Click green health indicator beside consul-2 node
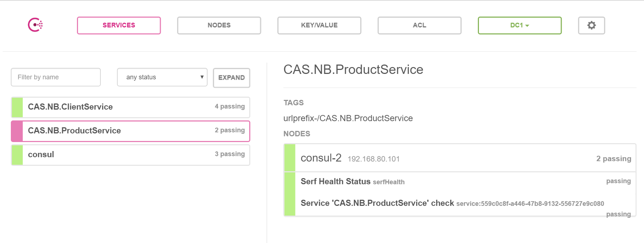Image resolution: width=644 pixels, height=243 pixels. 290,158
